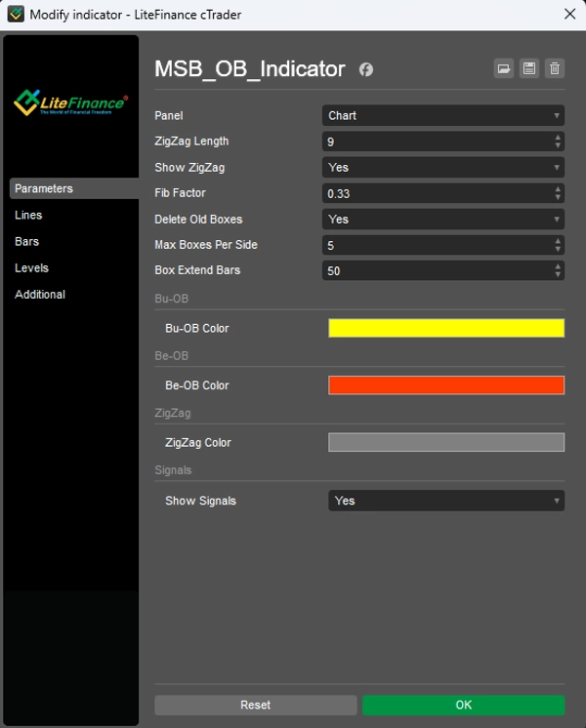Increase Box Extend Bars value

coord(558,266)
